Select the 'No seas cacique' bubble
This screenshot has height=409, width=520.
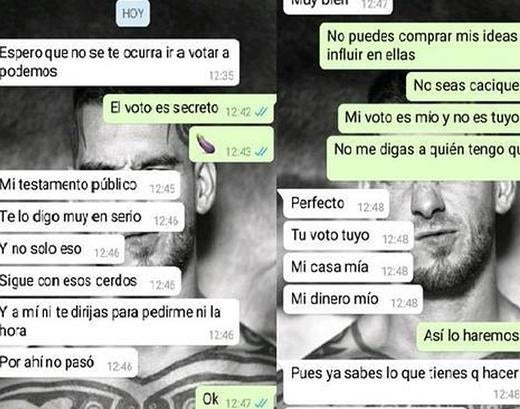coord(463,86)
